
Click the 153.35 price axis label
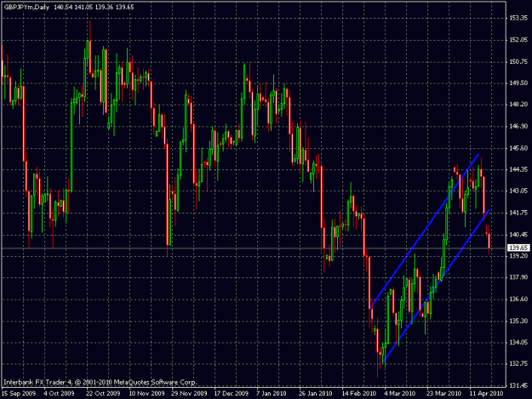click(518, 18)
